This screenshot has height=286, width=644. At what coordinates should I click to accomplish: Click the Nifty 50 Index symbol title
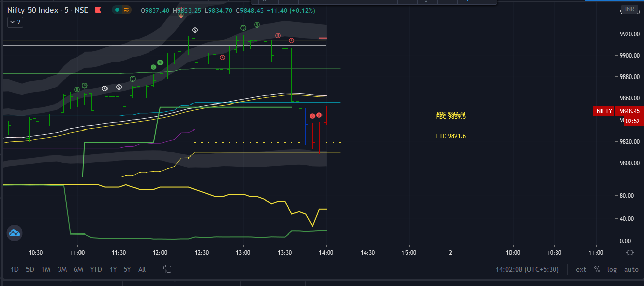(x=33, y=10)
